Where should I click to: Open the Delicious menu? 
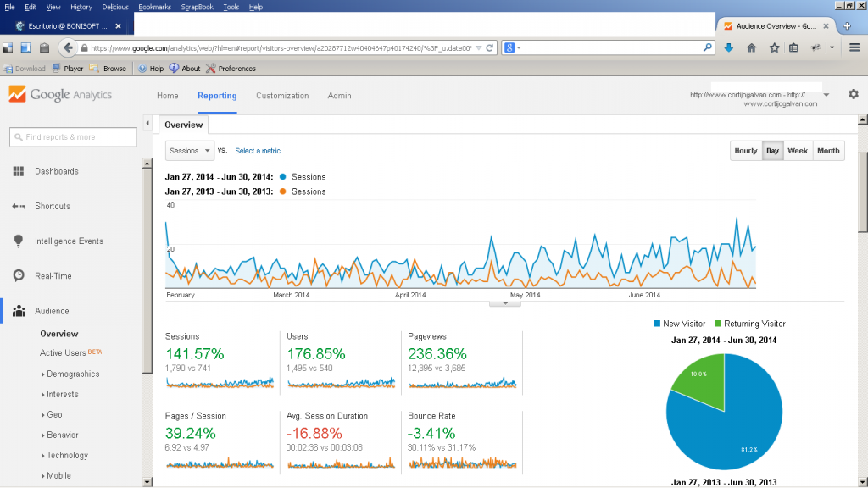point(115,7)
